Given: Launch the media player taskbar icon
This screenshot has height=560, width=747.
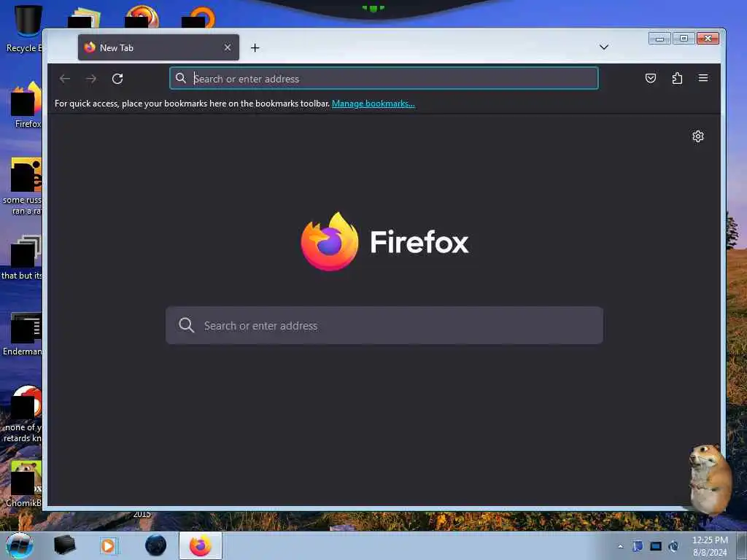Looking at the screenshot, I should (x=108, y=545).
